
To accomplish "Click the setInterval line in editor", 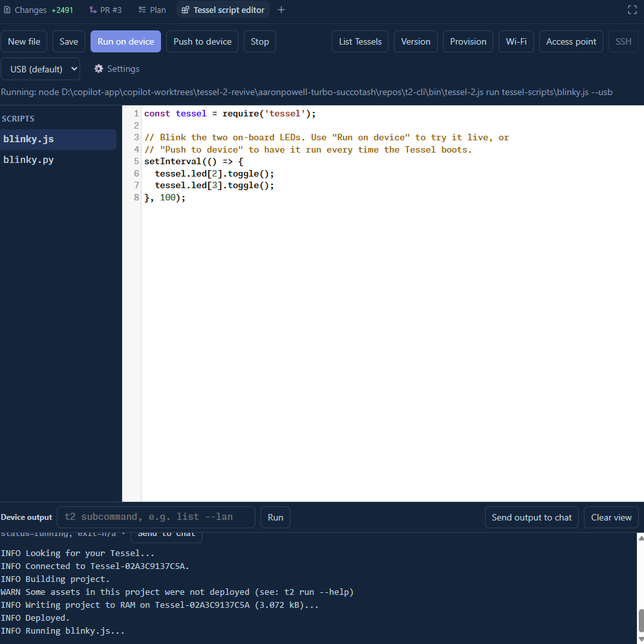I will (x=193, y=162).
